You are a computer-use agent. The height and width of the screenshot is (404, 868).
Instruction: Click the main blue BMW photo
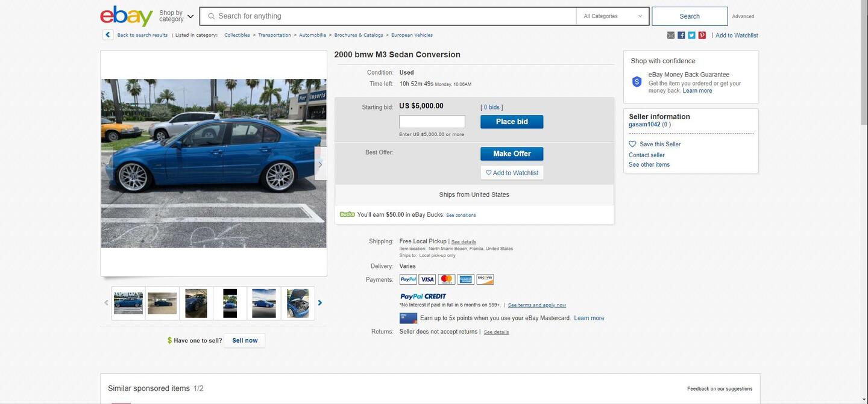[x=213, y=163]
